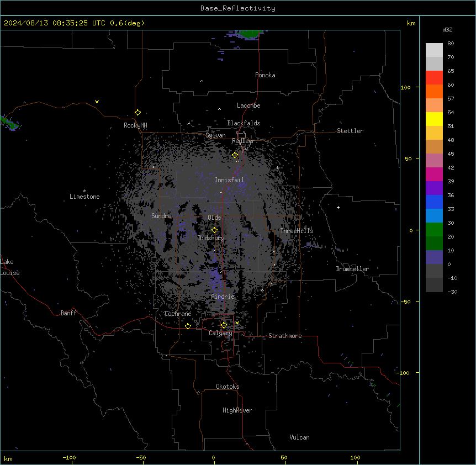
Task: Click the Didsbury town label
Action: coord(211,238)
